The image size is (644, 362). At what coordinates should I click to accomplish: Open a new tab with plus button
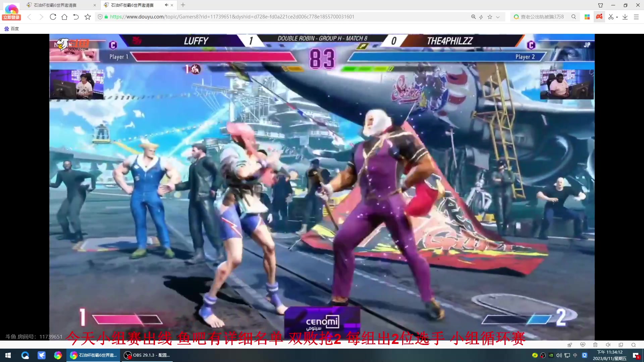pyautogui.click(x=183, y=5)
